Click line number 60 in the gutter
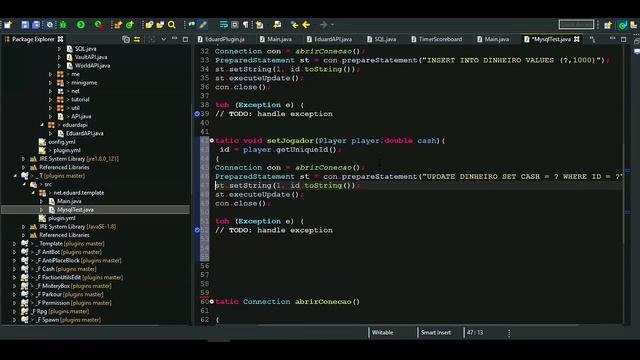The image size is (640, 360). pyautogui.click(x=204, y=302)
